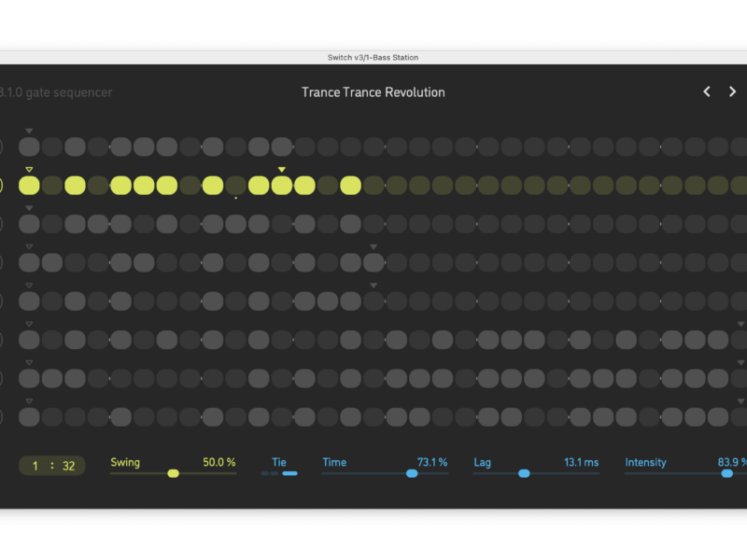Go to the next preset with right arrow
The height and width of the screenshot is (560, 747).
pos(732,91)
